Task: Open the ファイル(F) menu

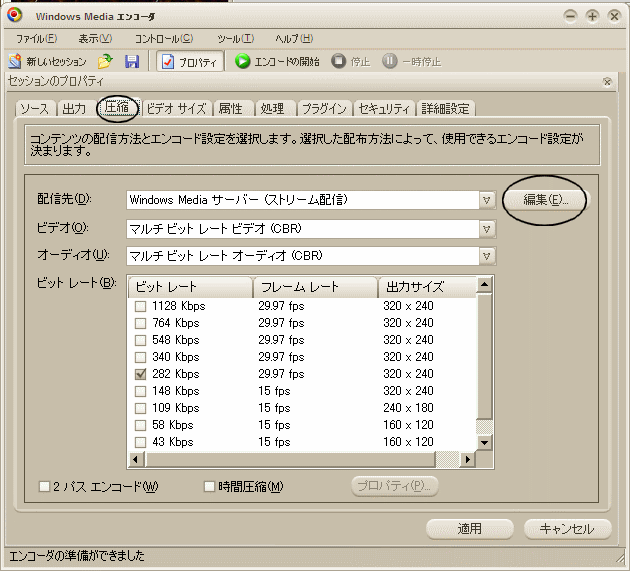Action: coord(37,39)
